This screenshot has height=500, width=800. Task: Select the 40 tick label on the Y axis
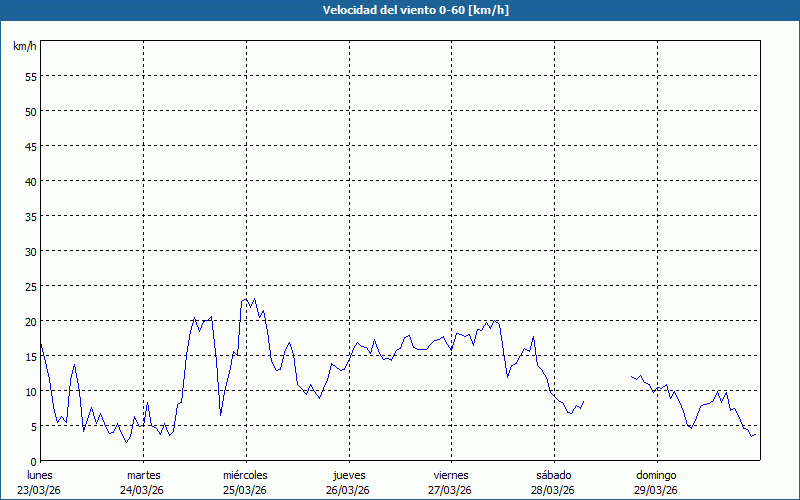pyautogui.click(x=30, y=181)
